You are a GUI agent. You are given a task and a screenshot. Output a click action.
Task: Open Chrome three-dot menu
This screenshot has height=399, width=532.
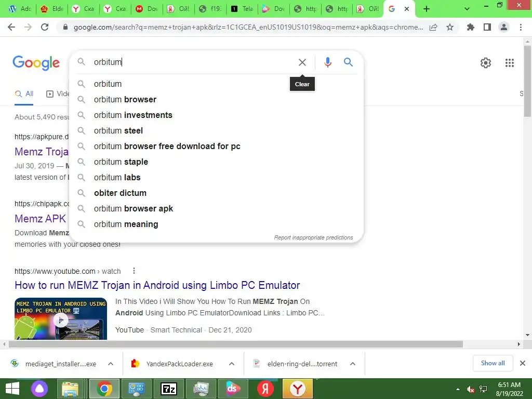point(521,27)
